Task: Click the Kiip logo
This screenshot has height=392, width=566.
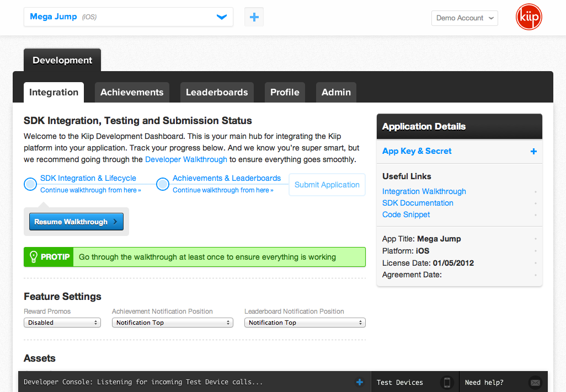Action: point(529,17)
